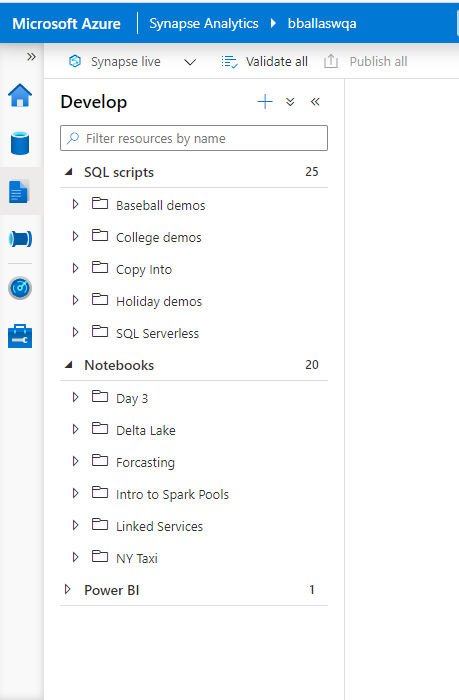Image resolution: width=459 pixels, height=700 pixels.
Task: Expand the Forcasting folder arrow
Action: pos(75,461)
